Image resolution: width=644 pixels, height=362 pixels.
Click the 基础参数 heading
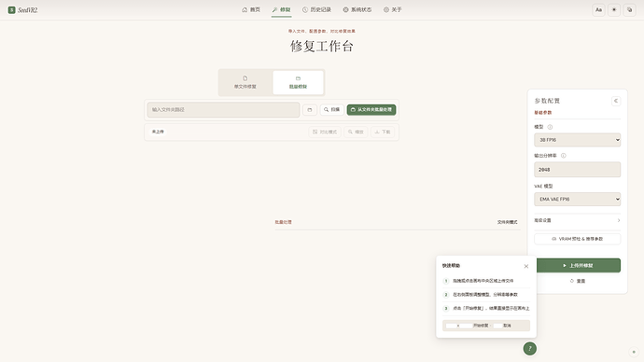click(542, 113)
